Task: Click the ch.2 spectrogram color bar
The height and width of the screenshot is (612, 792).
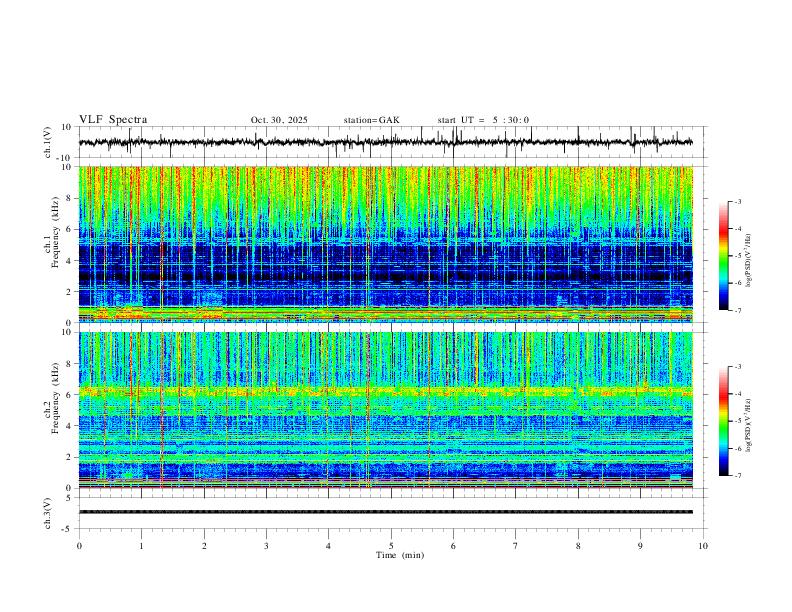Action: (724, 421)
